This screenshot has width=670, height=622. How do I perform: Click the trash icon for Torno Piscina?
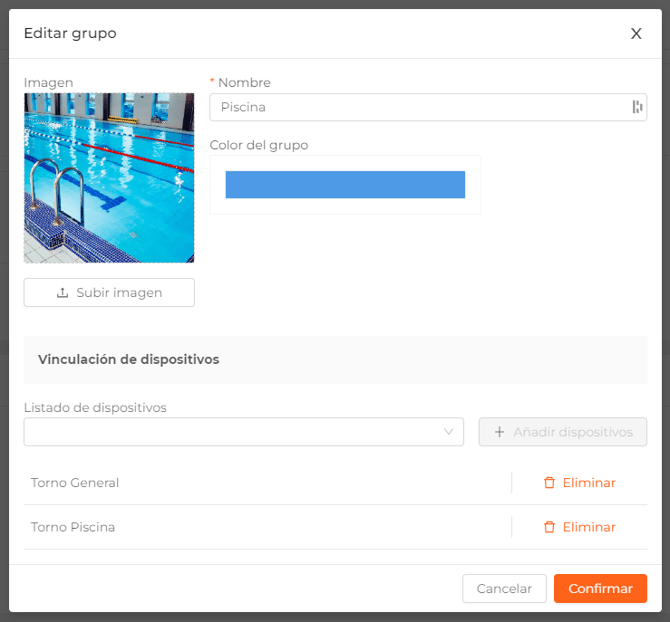point(549,527)
